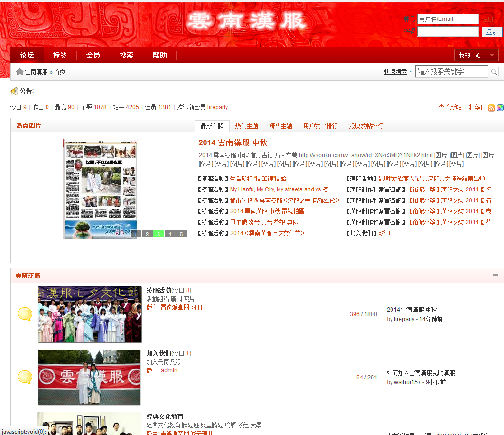Open 甲午歲 炎帝 黃帝 祭祀 典禮 thread
Viewport: 504px width, 435px height.
tap(264, 222)
